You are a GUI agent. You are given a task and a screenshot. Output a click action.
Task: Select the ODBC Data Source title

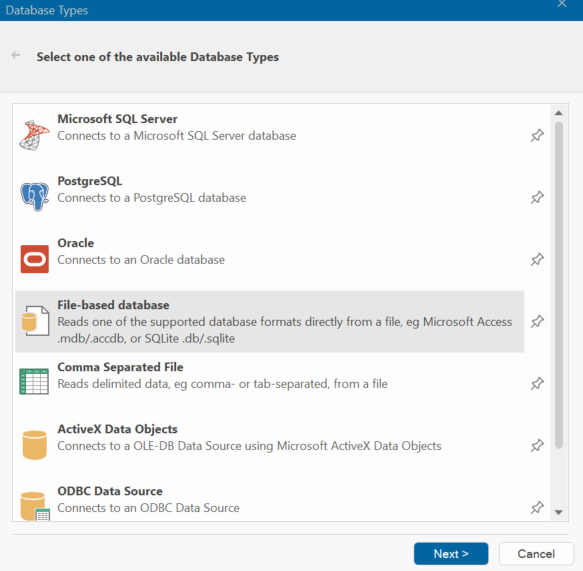pyautogui.click(x=110, y=491)
